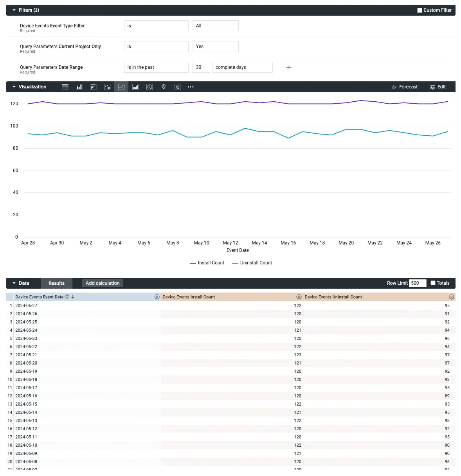Choose the scatter plot visualization

pos(107,87)
